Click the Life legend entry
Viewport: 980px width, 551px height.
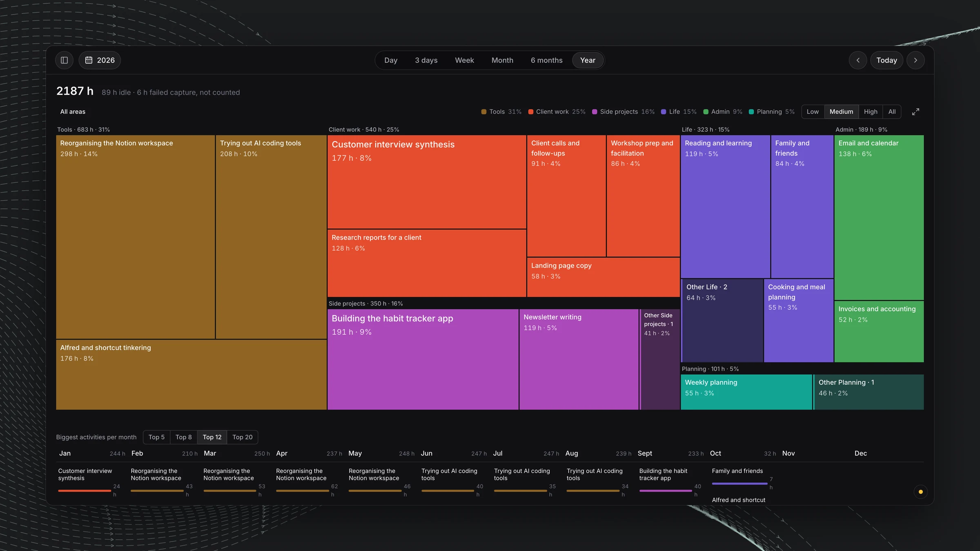pyautogui.click(x=679, y=112)
